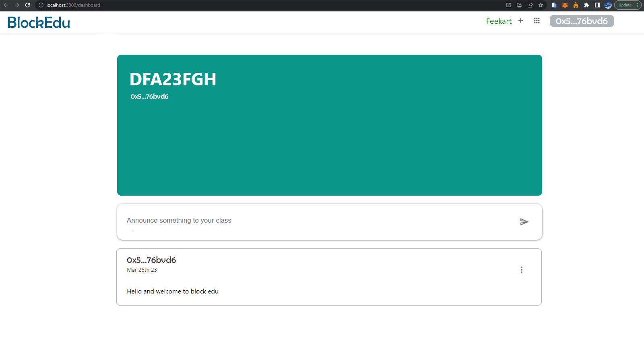
Task: Bookmark this tab with the star icon
Action: coord(541,5)
